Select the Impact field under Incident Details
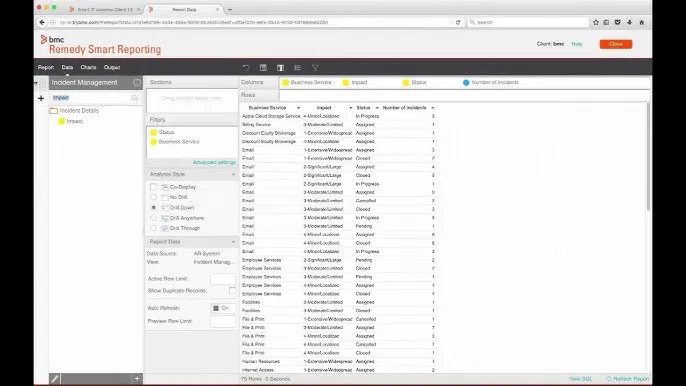 [x=74, y=121]
